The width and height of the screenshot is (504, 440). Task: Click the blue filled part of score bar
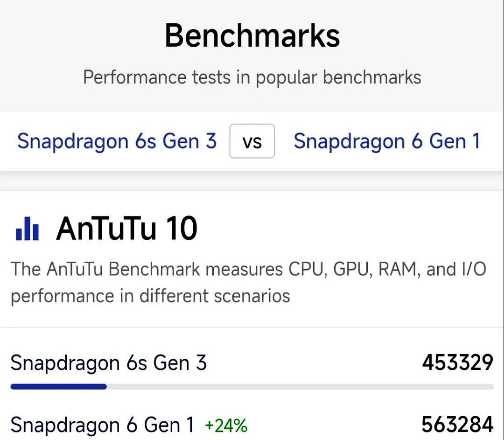58,386
